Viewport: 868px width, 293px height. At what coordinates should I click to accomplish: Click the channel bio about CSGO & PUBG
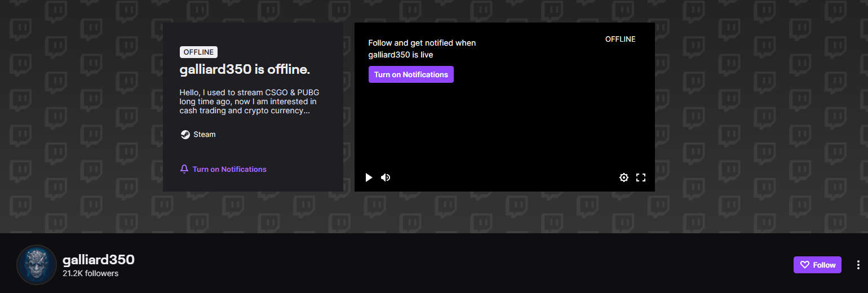250,101
